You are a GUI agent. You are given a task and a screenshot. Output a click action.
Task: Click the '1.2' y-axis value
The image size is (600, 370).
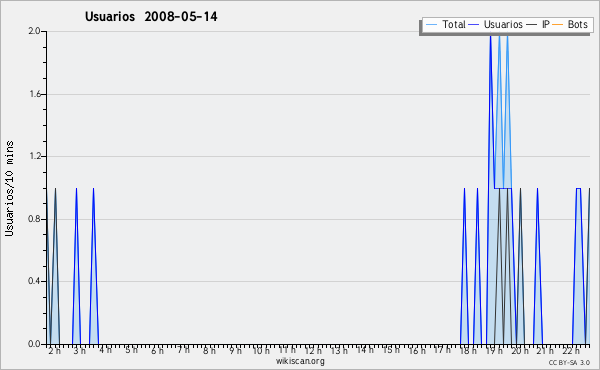click(x=35, y=156)
